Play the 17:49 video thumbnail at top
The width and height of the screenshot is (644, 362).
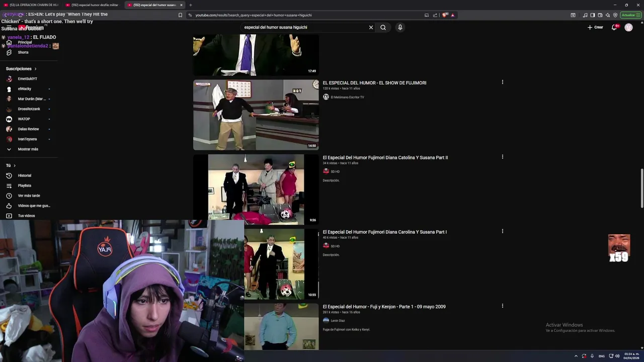[256, 55]
